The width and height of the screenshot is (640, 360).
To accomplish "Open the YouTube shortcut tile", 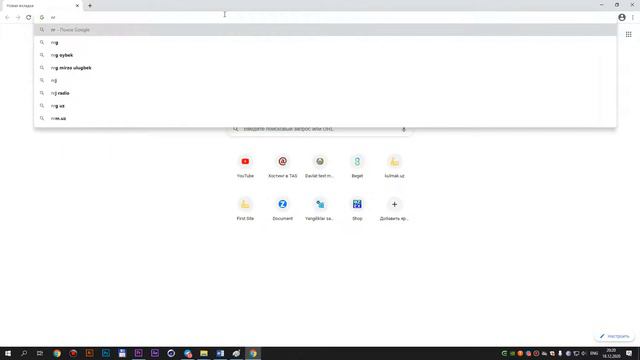I will tap(245, 167).
